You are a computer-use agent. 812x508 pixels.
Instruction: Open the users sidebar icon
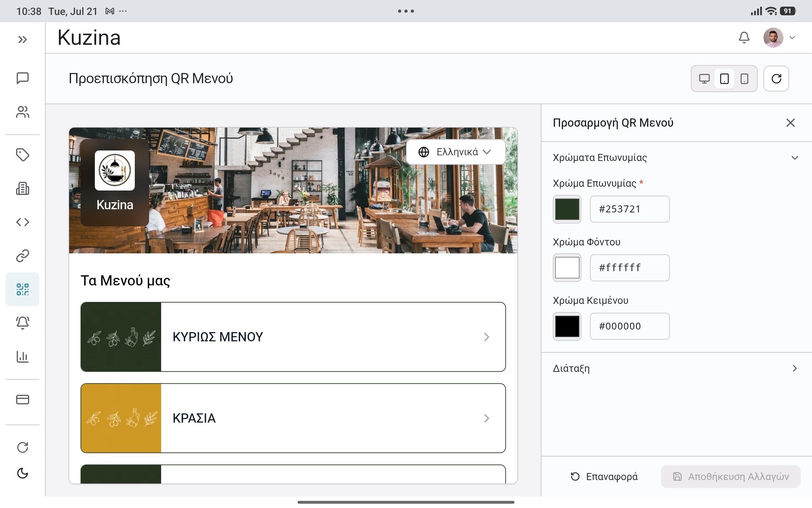click(x=23, y=112)
